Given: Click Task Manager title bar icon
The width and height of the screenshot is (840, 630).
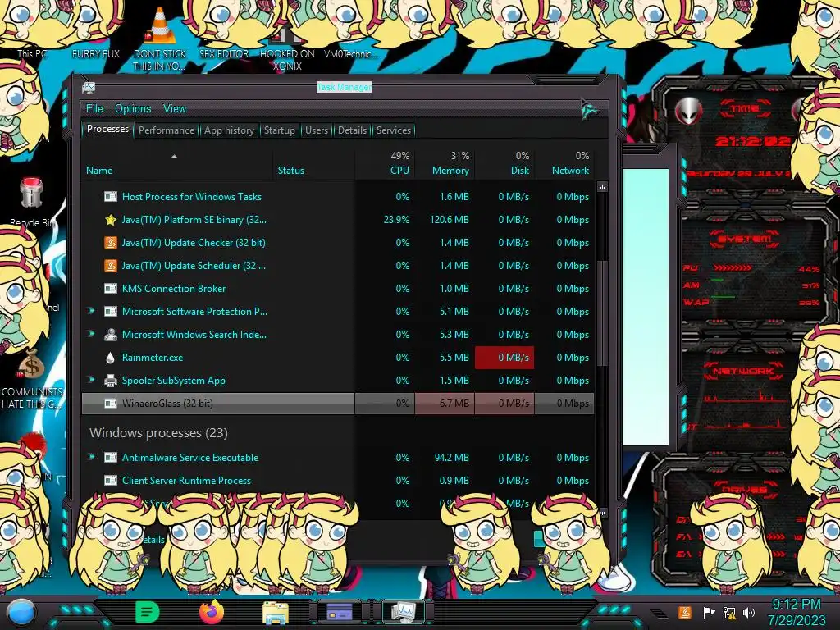Looking at the screenshot, I should click(x=89, y=87).
